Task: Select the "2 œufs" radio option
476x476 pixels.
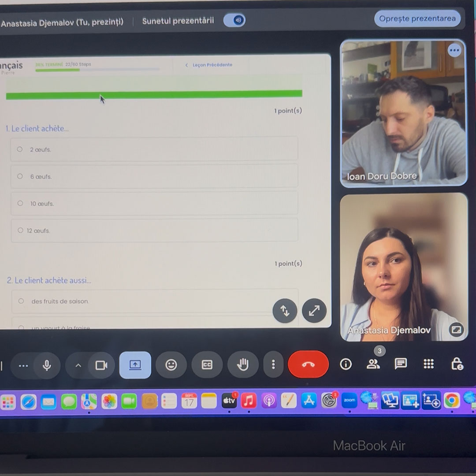Action: point(20,149)
